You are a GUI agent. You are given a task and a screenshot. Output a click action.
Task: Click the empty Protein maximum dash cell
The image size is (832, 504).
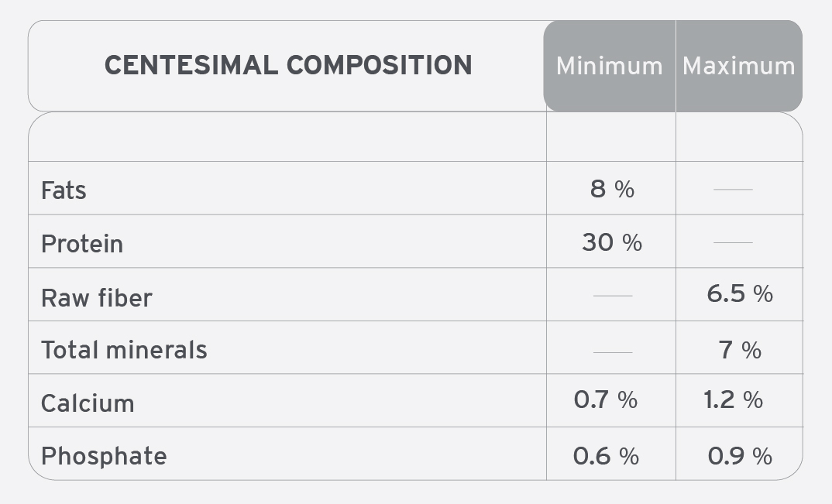(x=734, y=242)
